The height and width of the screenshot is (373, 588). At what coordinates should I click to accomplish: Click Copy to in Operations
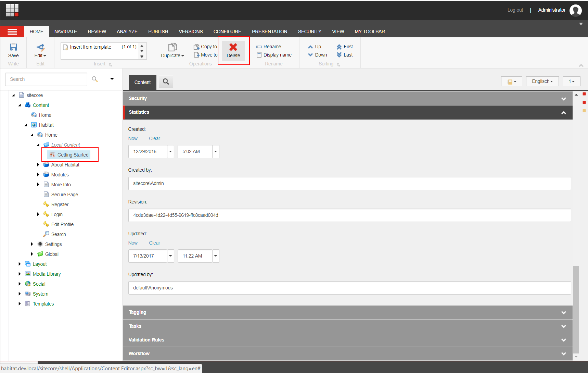(x=205, y=47)
